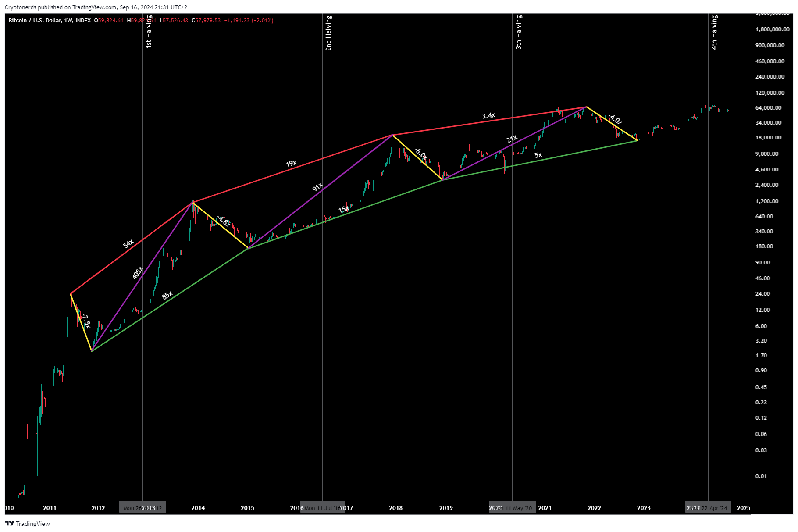Click the 9,000.00 price axis label

point(767,154)
